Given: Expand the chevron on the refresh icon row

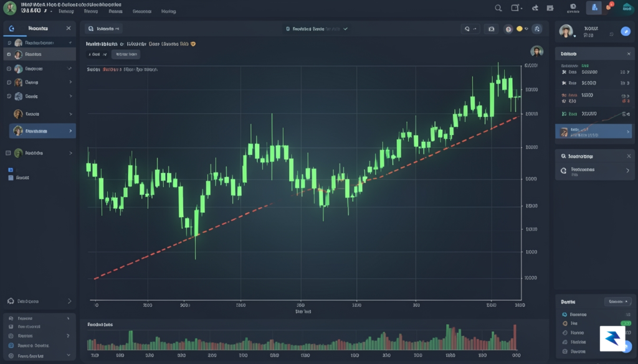Looking at the screenshot, I should (x=627, y=171).
